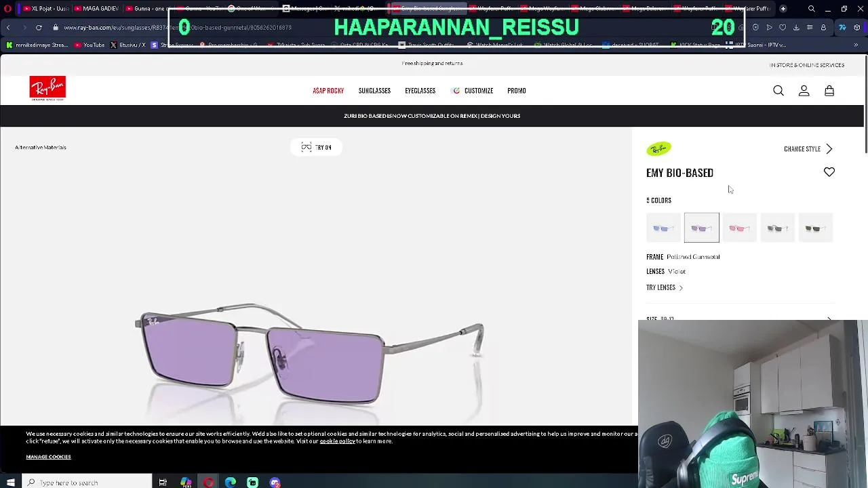Click the EMY BIO-BASED product title
Screen dimensions: 868x488
tap(679, 173)
